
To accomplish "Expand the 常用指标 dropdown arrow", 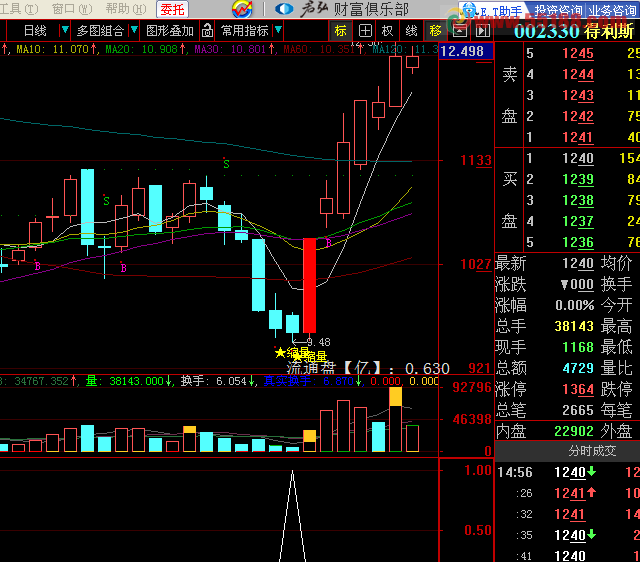I will (278, 30).
